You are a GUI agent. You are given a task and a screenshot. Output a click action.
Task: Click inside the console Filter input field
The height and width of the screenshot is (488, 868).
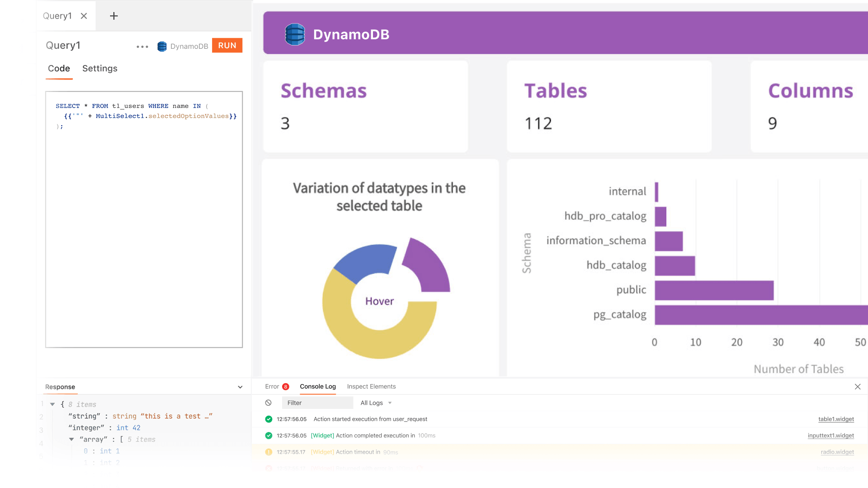click(x=316, y=403)
